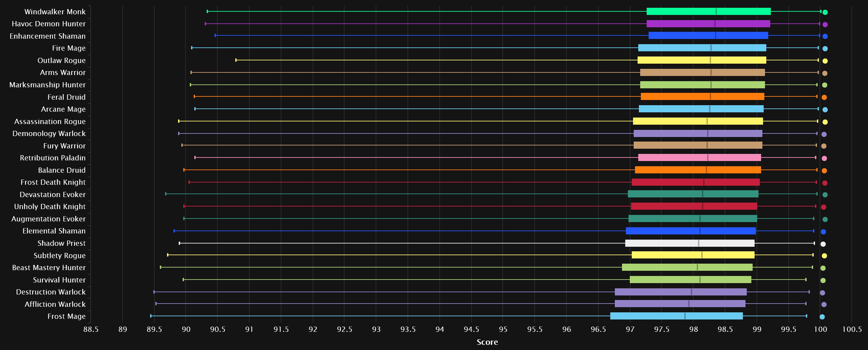Select the Balance Druid label
Viewport: 868px width, 350px height.
pos(62,170)
